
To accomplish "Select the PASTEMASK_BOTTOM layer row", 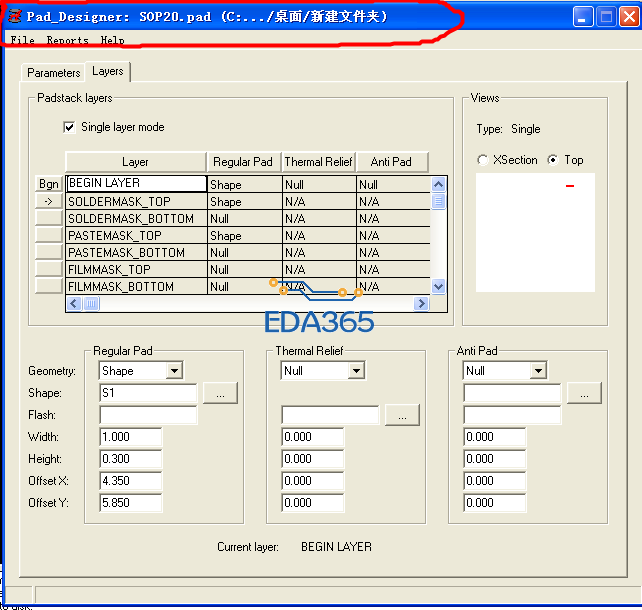I will tap(136, 253).
